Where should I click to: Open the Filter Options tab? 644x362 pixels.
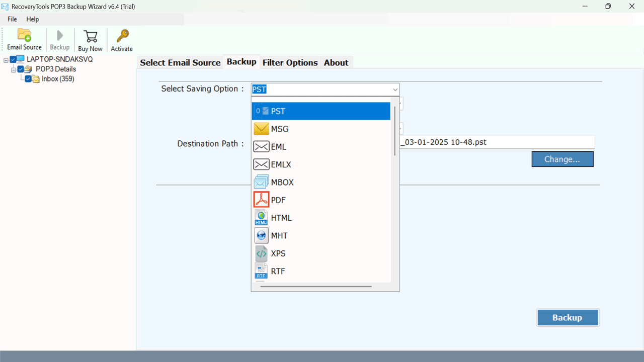pos(290,62)
